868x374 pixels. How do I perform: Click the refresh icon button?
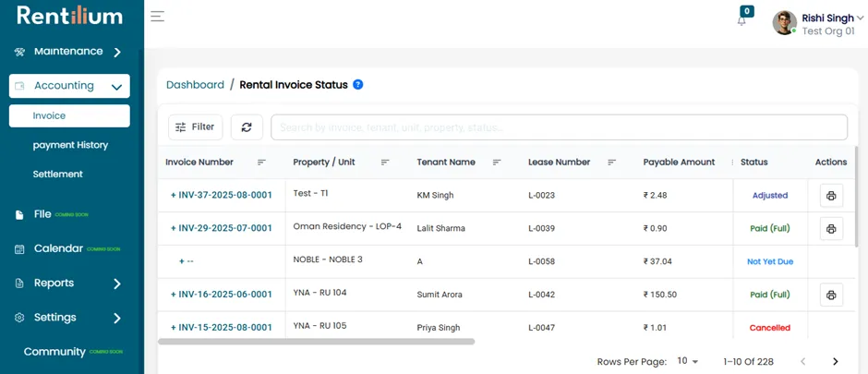(247, 127)
